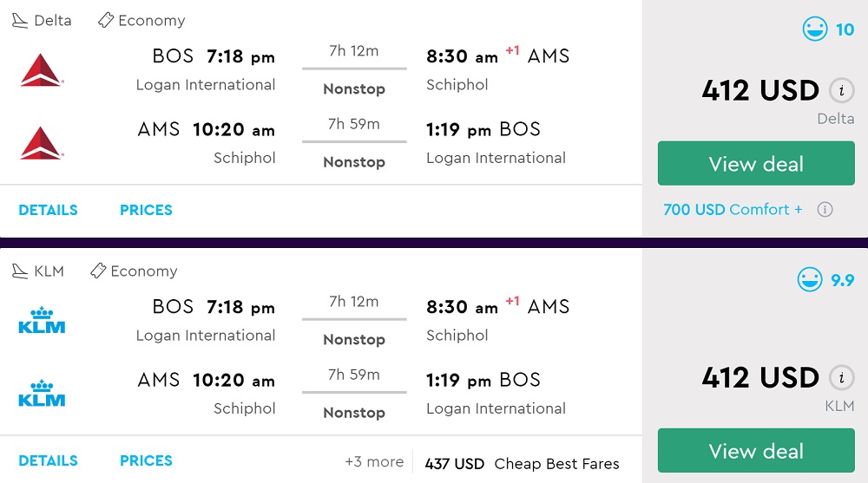Click the info icon beside KLM's 412 USD price
The height and width of the screenshot is (483, 868).
click(840, 378)
